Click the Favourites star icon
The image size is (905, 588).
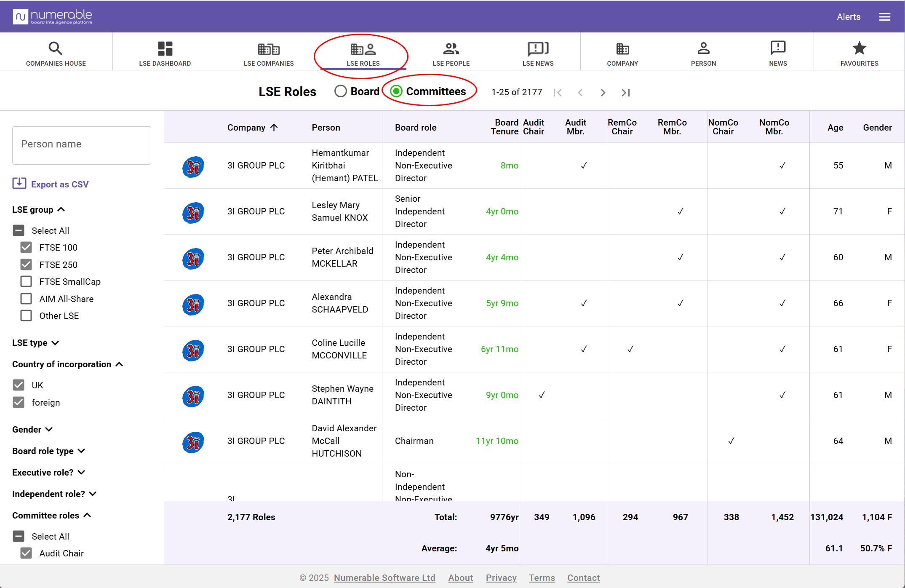[859, 48]
